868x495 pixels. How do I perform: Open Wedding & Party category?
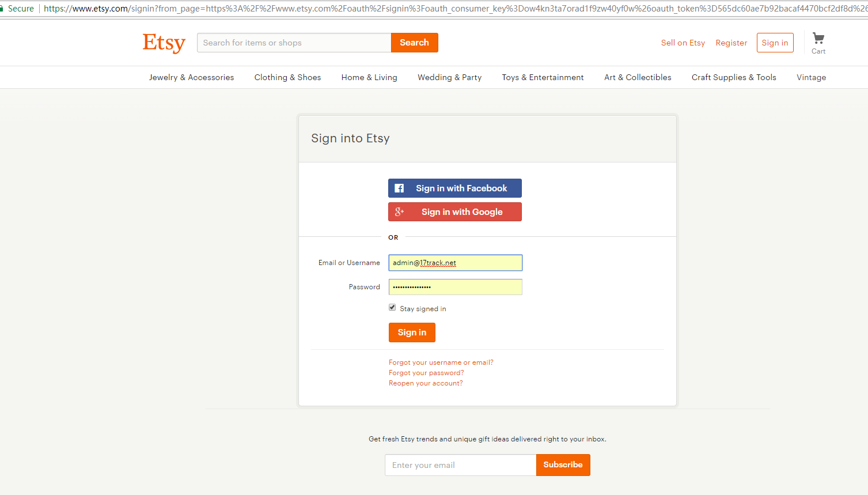pyautogui.click(x=449, y=77)
